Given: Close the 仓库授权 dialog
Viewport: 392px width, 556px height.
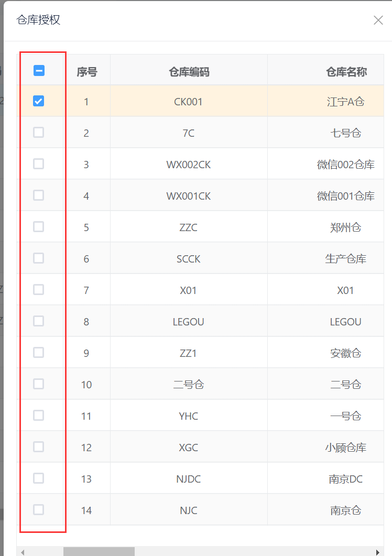Looking at the screenshot, I should point(378,20).
